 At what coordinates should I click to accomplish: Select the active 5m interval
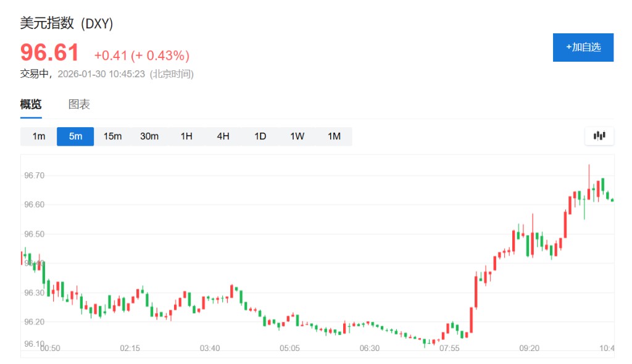pos(75,136)
